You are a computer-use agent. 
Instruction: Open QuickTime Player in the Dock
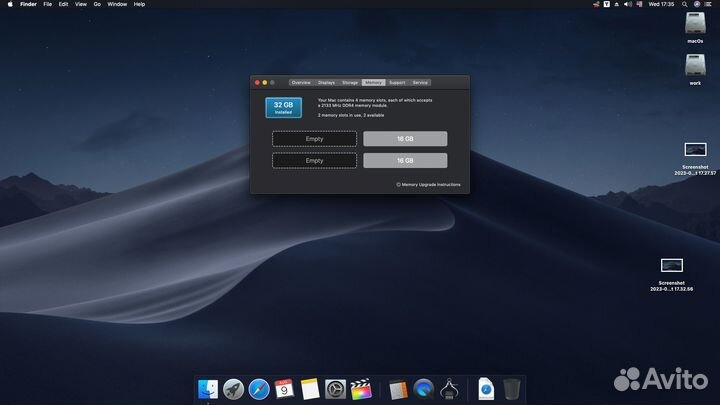(423, 389)
